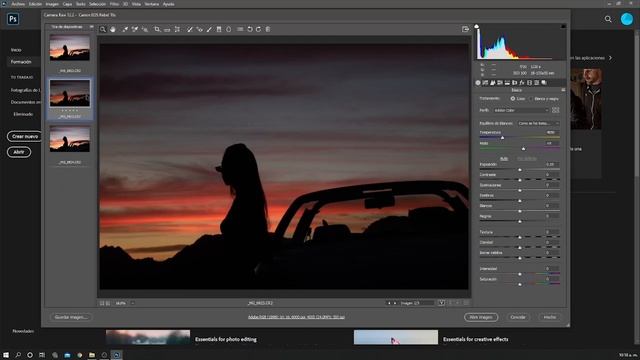This screenshot has height=360, width=640.
Task: Open the Filtro menu
Action: pyautogui.click(x=114, y=4)
